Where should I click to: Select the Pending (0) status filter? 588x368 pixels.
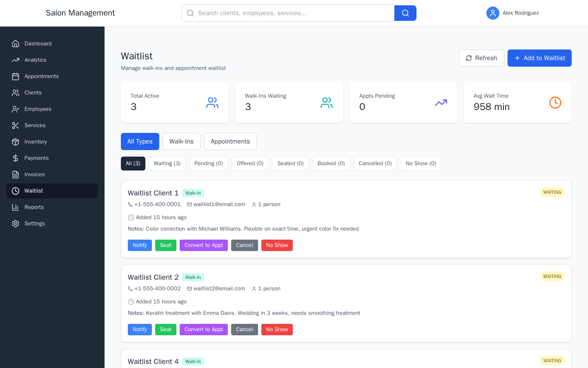pos(208,163)
